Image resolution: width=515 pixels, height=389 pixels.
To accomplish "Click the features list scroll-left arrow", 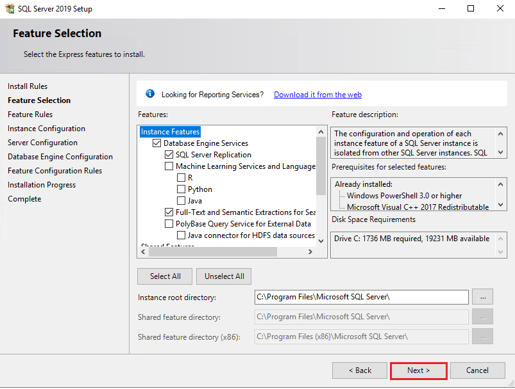I will tap(143, 252).
